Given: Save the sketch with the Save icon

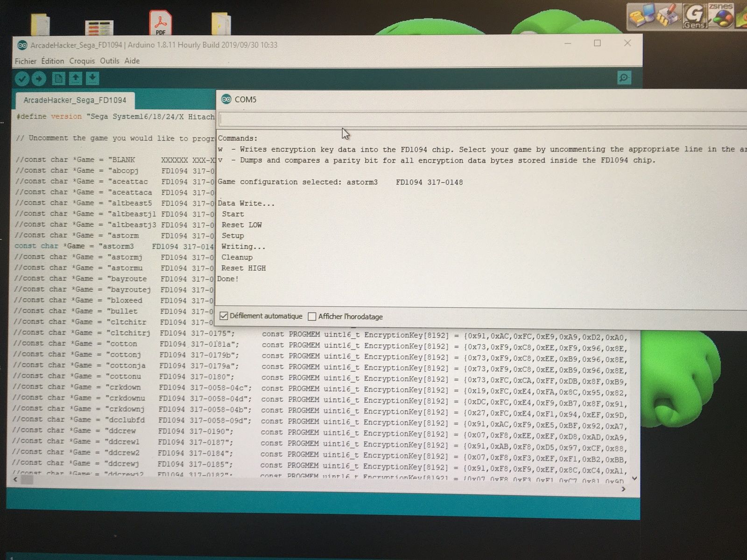Looking at the screenshot, I should click(x=92, y=78).
